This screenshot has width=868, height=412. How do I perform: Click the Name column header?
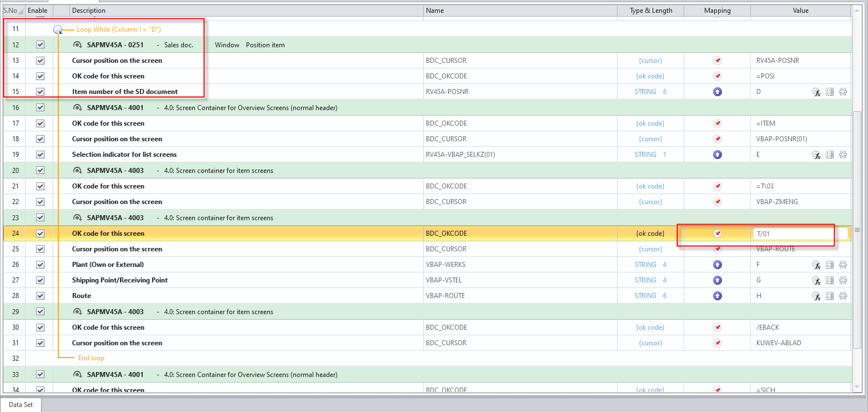(520, 11)
